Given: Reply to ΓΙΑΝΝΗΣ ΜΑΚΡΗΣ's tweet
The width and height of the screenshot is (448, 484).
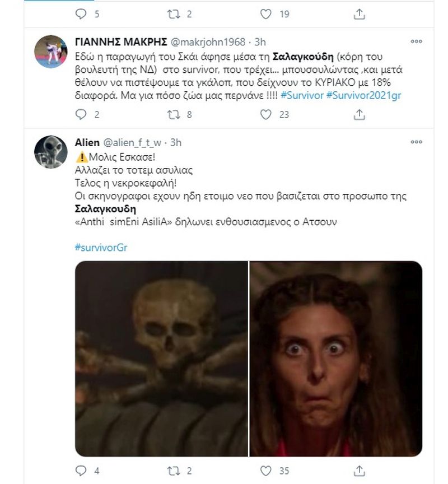Looking at the screenshot, I should click(81, 115).
